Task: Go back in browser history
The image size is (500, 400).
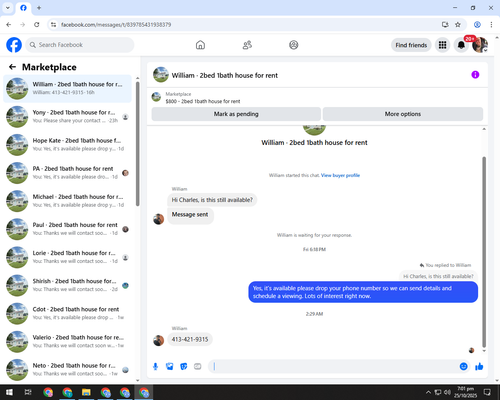Action: [x=9, y=25]
